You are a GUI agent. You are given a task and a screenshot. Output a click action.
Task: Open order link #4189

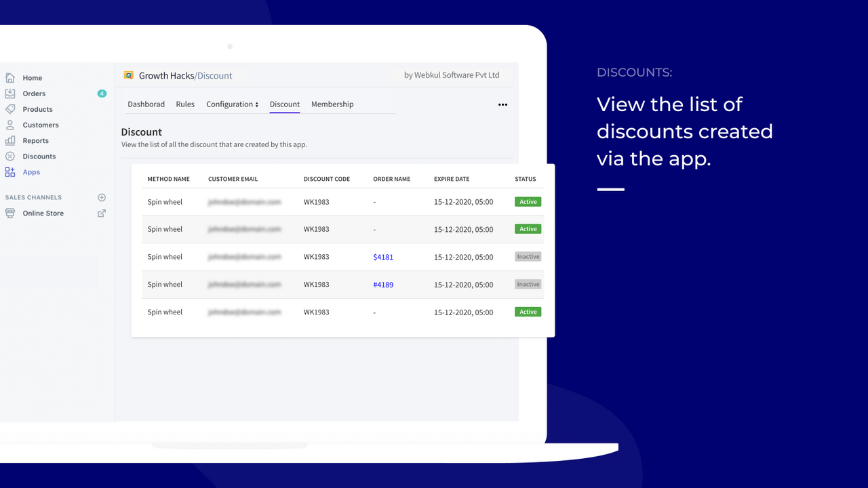(383, 285)
